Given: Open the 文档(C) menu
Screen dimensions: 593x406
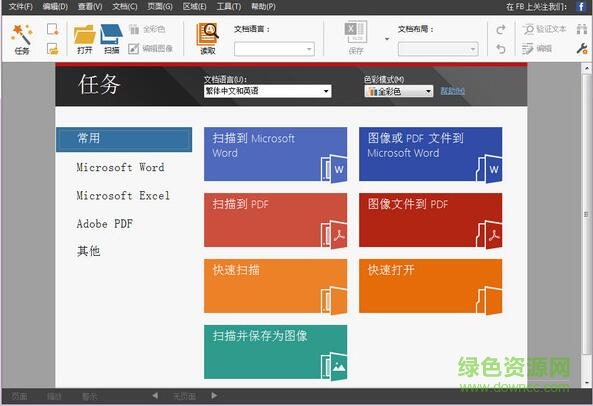Looking at the screenshot, I should pyautogui.click(x=125, y=6).
